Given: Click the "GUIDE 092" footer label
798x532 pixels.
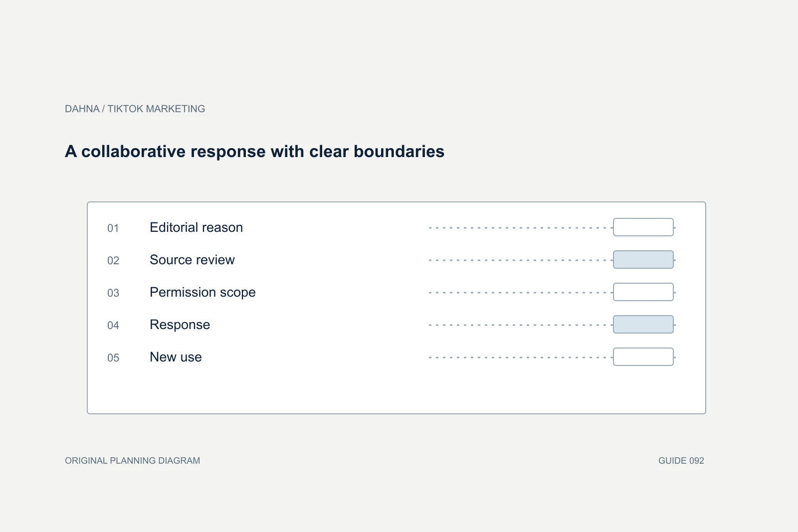Looking at the screenshot, I should [681, 461].
